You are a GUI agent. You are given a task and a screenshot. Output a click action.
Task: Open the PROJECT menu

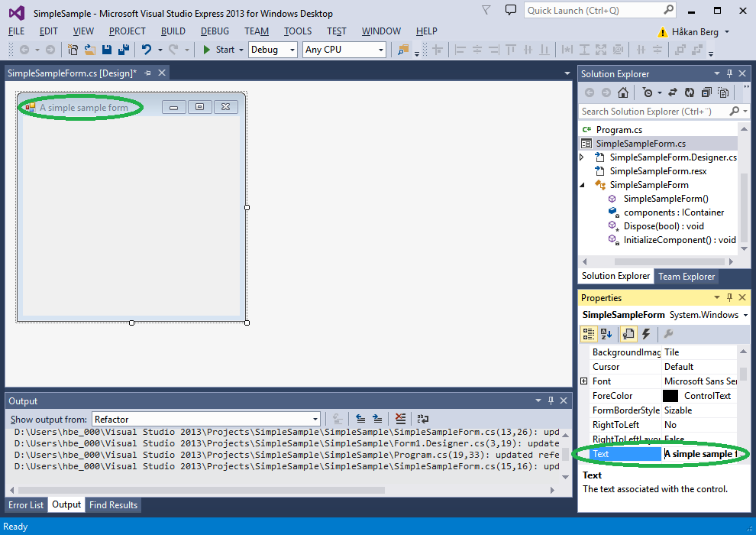[x=128, y=31]
